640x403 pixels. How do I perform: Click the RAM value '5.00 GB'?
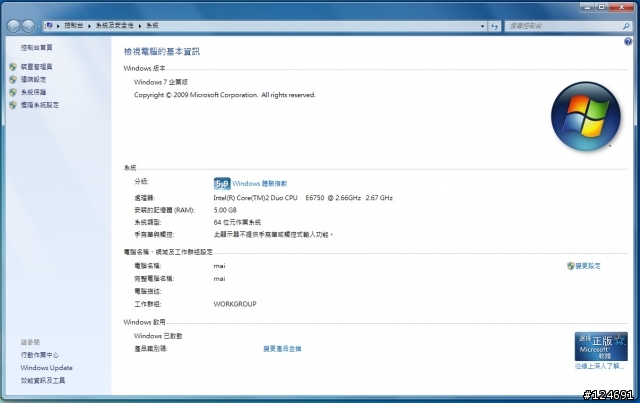pos(225,210)
